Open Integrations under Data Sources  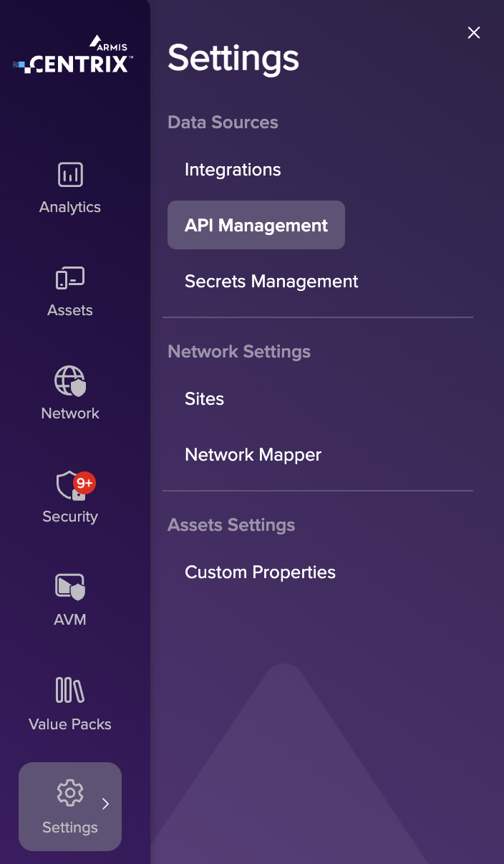point(233,170)
